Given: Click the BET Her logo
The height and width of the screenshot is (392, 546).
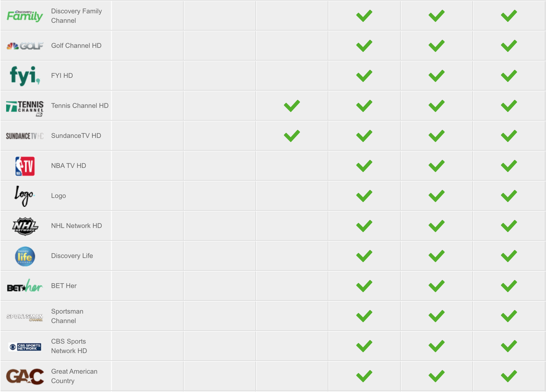Looking at the screenshot, I should coord(25,286).
